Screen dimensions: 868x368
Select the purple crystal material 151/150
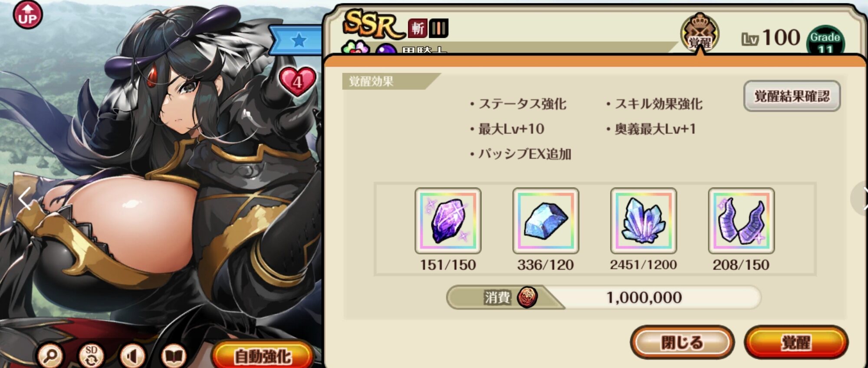pos(448,221)
